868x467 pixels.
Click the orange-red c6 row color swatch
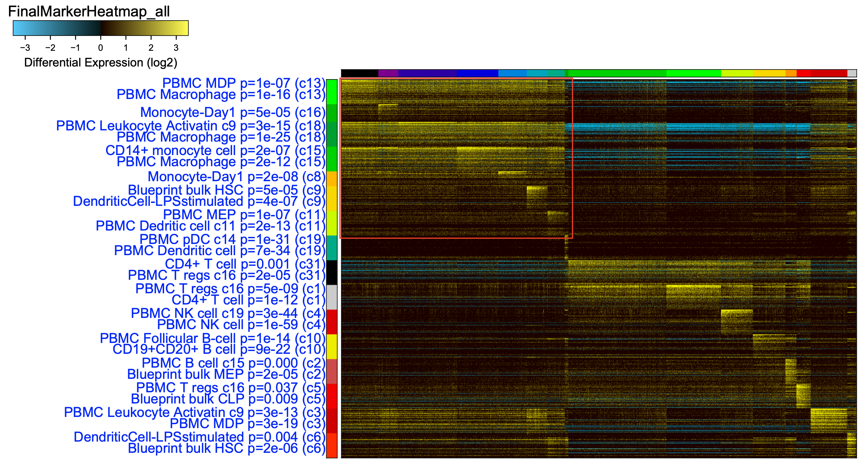332,445
